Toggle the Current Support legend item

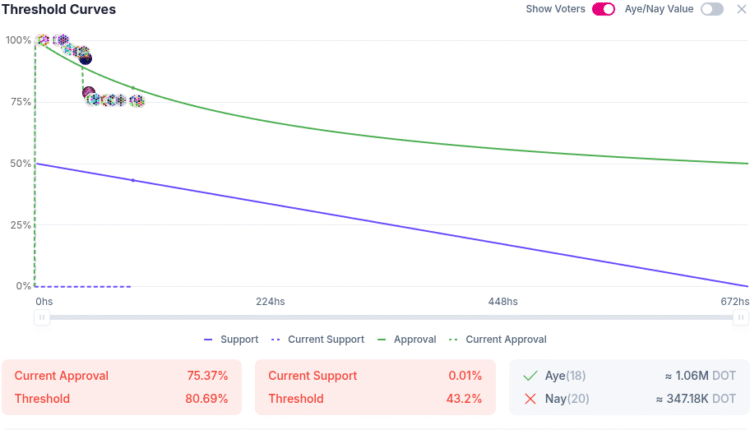pyautogui.click(x=316, y=339)
